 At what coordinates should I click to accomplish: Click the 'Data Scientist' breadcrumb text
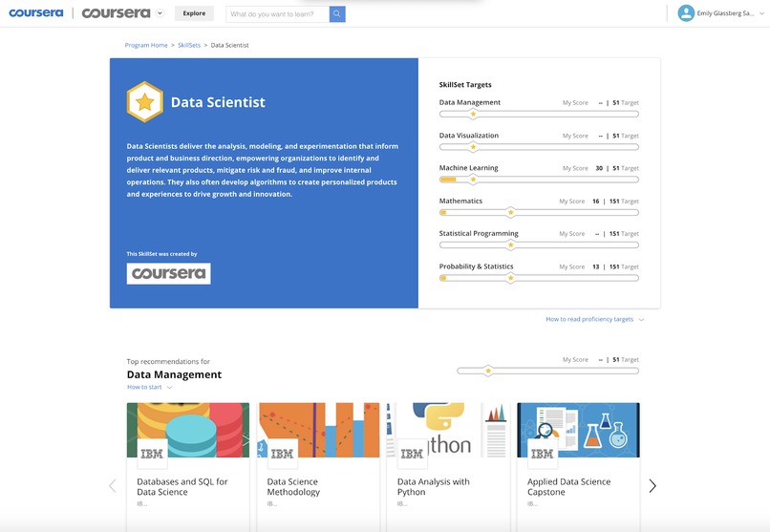230,45
